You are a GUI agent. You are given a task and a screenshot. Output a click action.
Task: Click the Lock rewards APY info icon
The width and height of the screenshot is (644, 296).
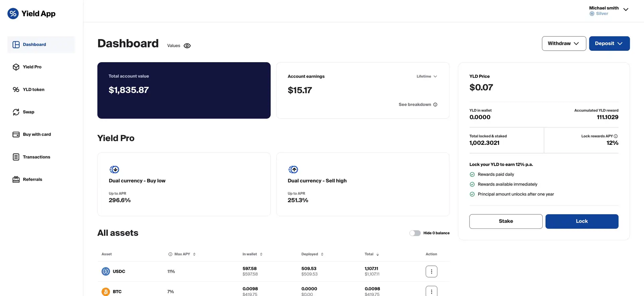point(615,136)
